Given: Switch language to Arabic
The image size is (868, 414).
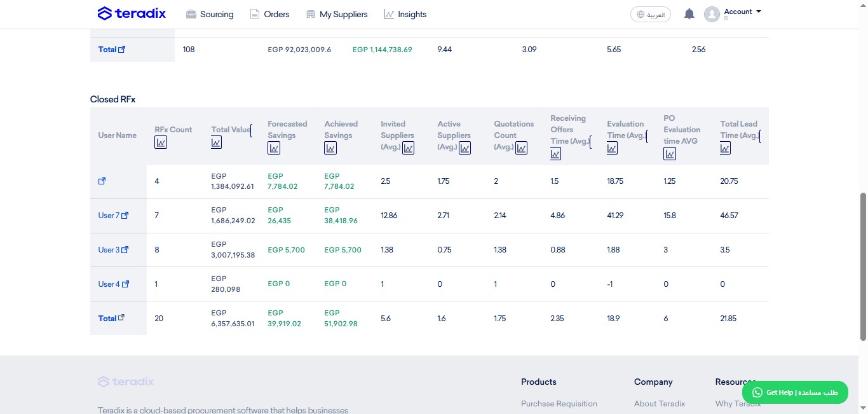Looking at the screenshot, I should (x=651, y=14).
